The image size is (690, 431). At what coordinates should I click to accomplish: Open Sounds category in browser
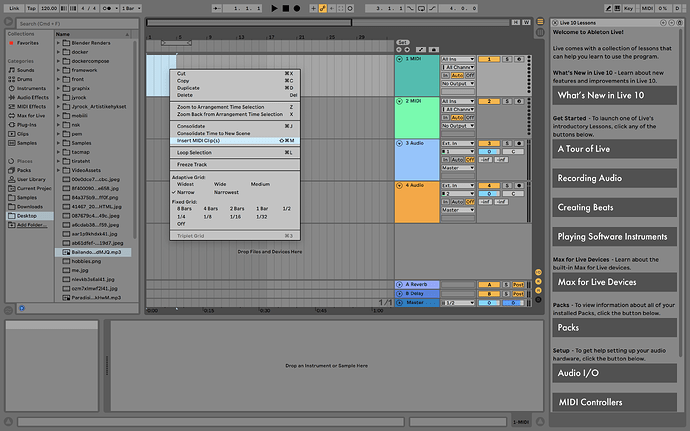(25, 70)
